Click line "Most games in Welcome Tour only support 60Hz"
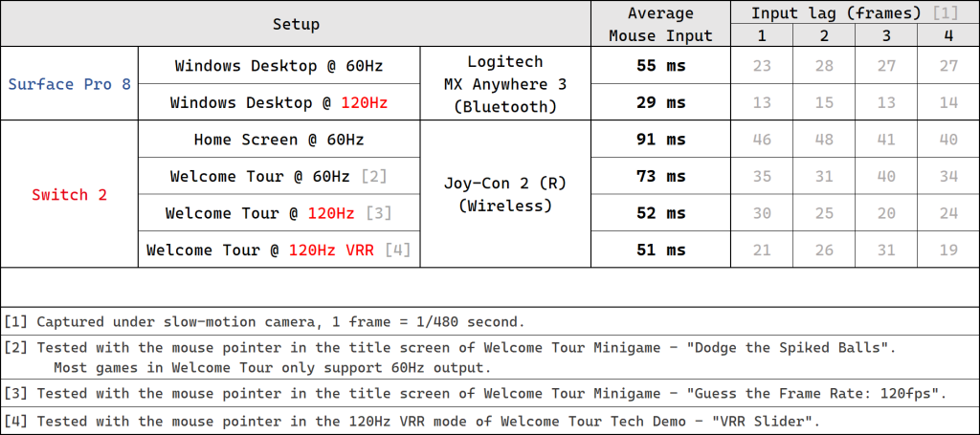Screen dimensions: 980x435 (x=272, y=367)
